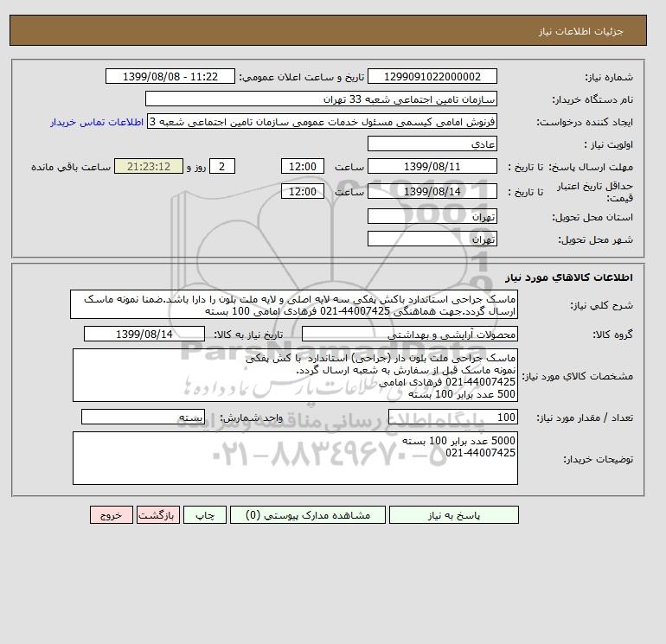Click the شرح کلی نیاز label
Screen dimensions: 666x644
[x=601, y=306]
